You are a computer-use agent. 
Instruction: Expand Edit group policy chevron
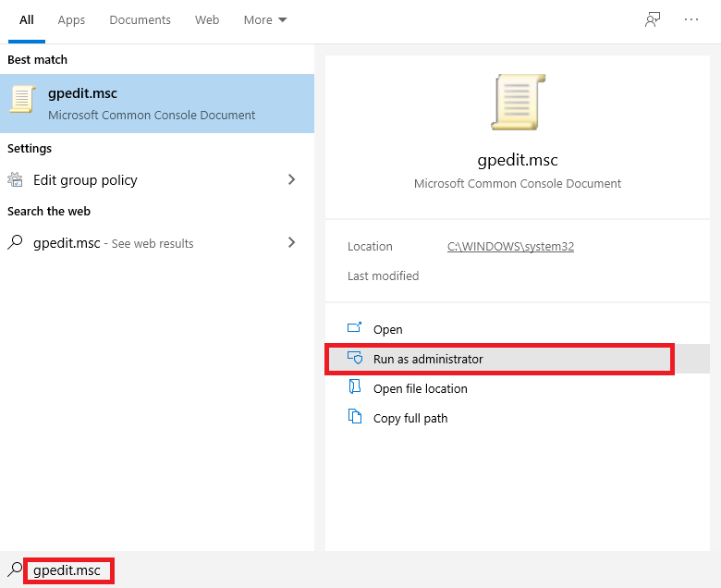tap(291, 179)
